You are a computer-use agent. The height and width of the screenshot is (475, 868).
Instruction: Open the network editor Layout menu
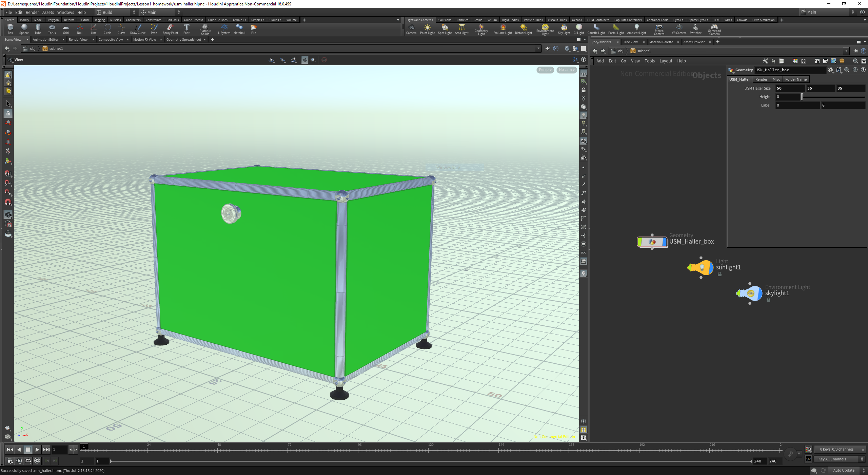pyautogui.click(x=666, y=61)
